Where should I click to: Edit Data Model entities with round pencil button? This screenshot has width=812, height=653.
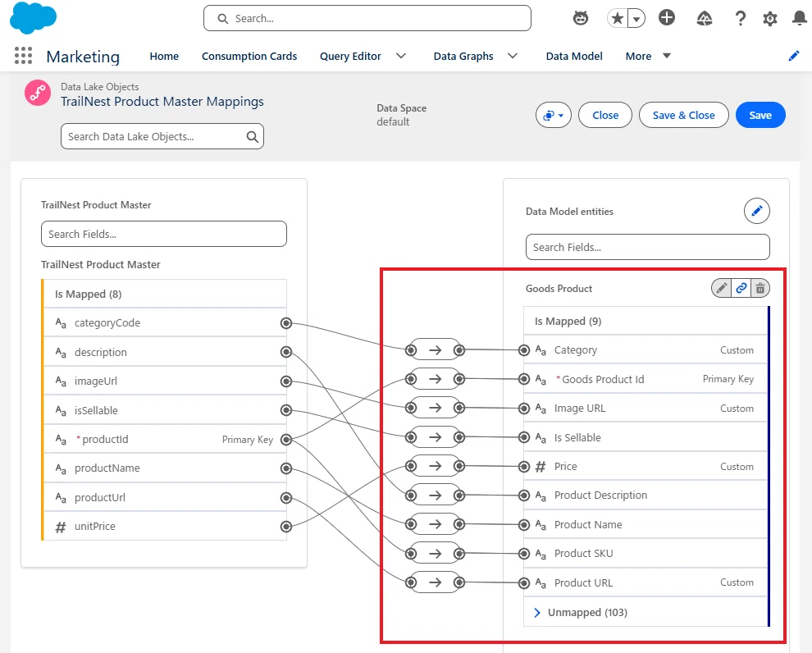tap(756, 211)
